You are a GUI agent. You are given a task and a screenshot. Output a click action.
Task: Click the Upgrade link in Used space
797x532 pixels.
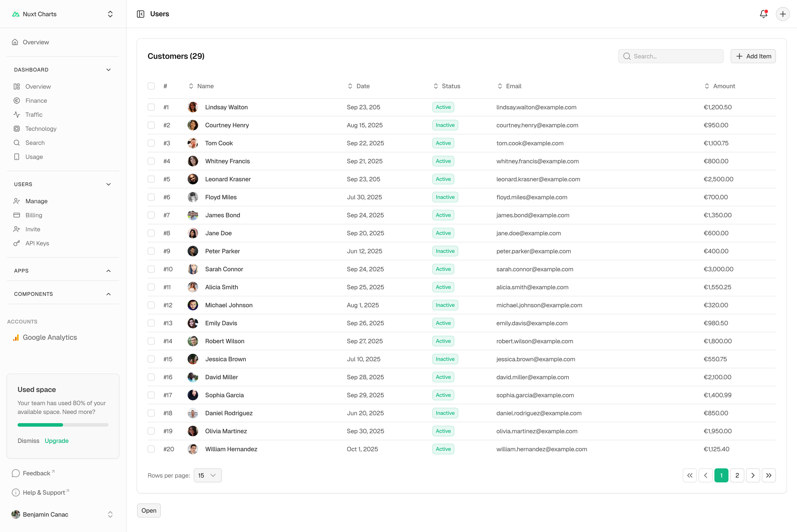coord(57,441)
